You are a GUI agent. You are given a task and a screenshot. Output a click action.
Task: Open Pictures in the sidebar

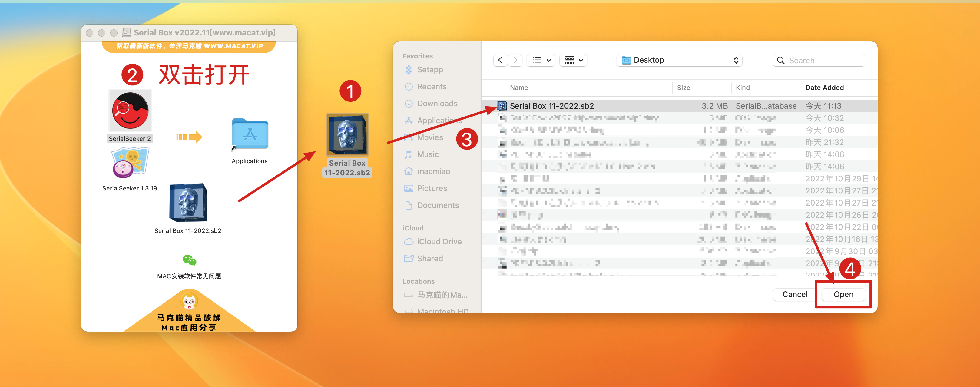[432, 188]
